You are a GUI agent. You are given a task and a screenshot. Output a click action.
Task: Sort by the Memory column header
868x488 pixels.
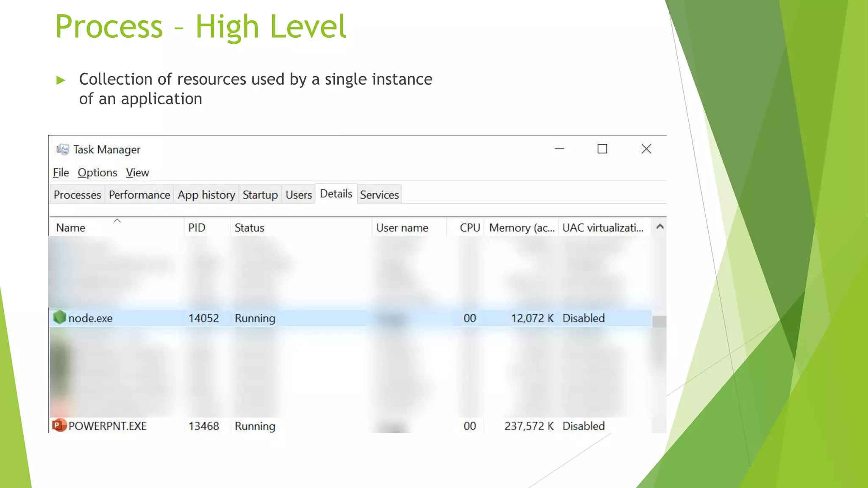click(x=522, y=227)
